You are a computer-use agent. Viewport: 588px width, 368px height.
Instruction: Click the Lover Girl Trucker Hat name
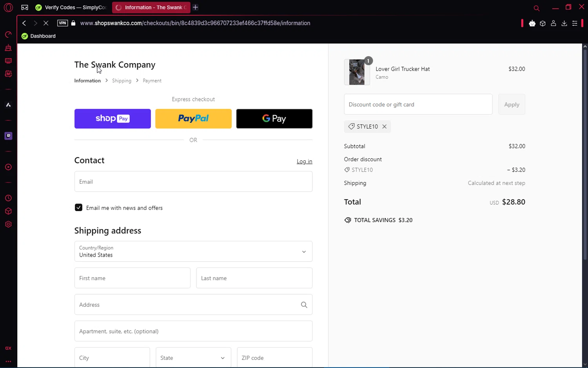[403, 69]
